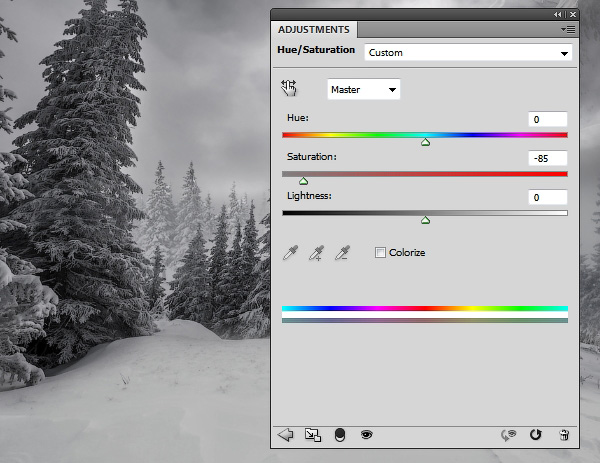The height and width of the screenshot is (463, 600).
Task: Click the Hue label
Action: pos(298,118)
